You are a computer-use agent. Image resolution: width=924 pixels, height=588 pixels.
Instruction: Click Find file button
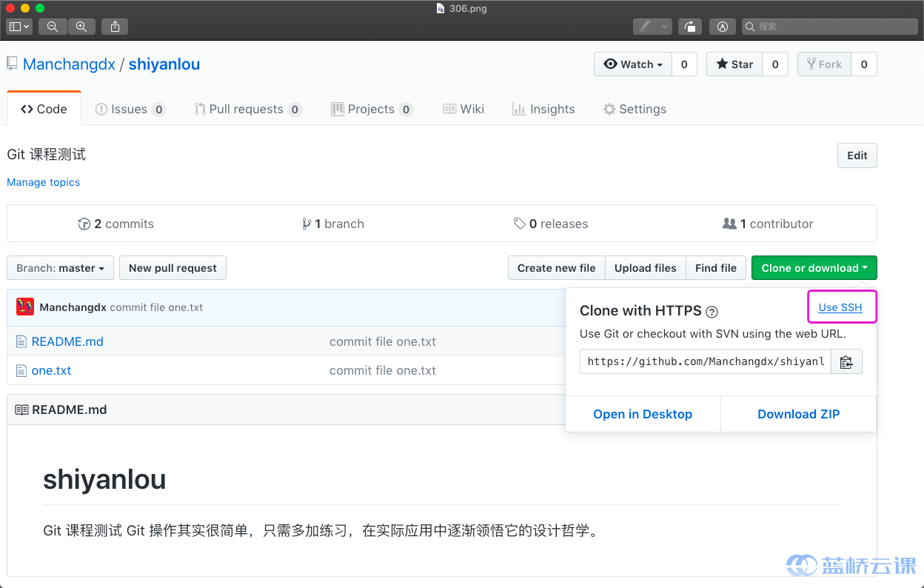coord(715,268)
